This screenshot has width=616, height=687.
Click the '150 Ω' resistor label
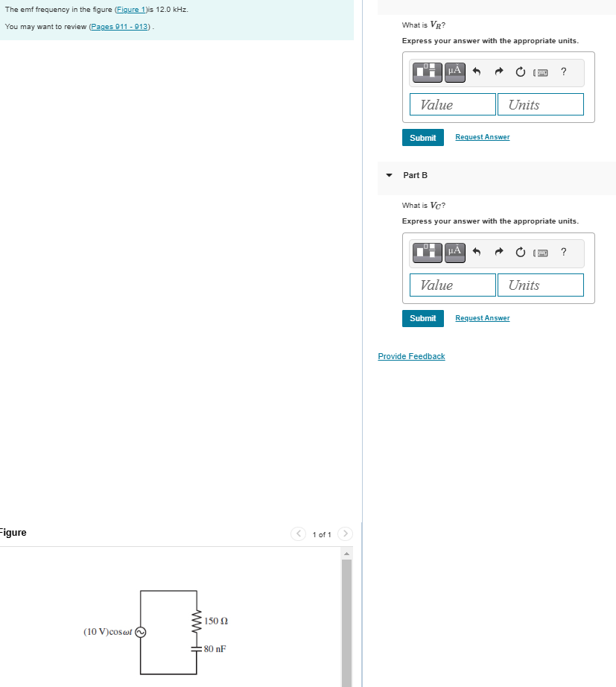[216, 621]
